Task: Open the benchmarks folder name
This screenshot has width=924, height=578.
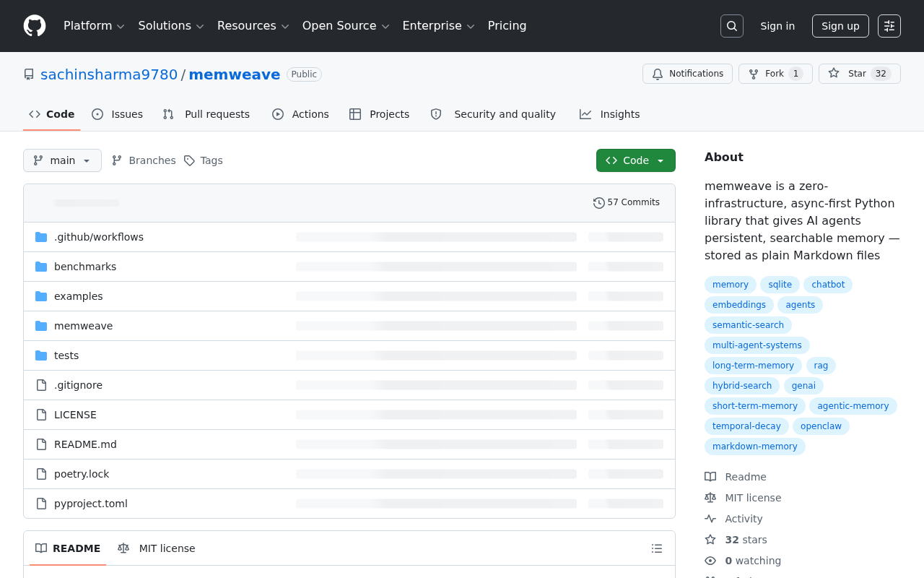Action: click(85, 267)
